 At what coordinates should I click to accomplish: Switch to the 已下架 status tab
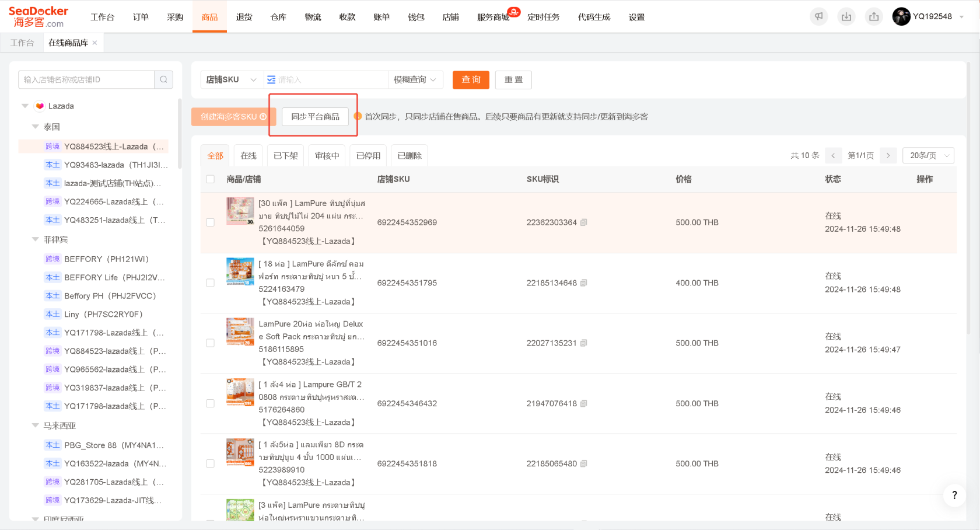click(x=286, y=156)
